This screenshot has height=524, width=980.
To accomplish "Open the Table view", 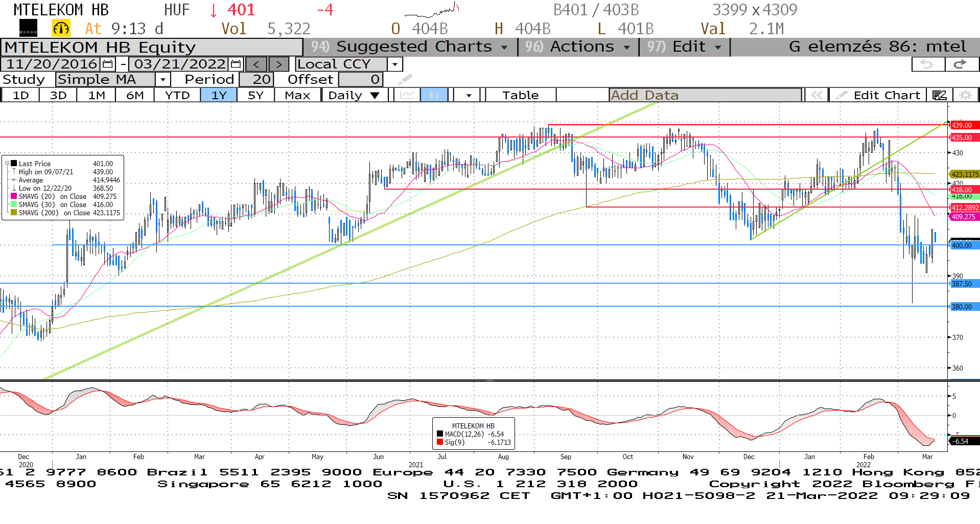I will click(520, 95).
